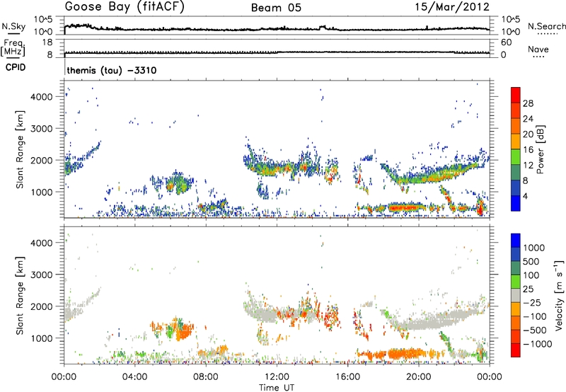This screenshot has height=392, width=566.
Task: Click the -100 velocity colorbar label
Action: pos(535,316)
